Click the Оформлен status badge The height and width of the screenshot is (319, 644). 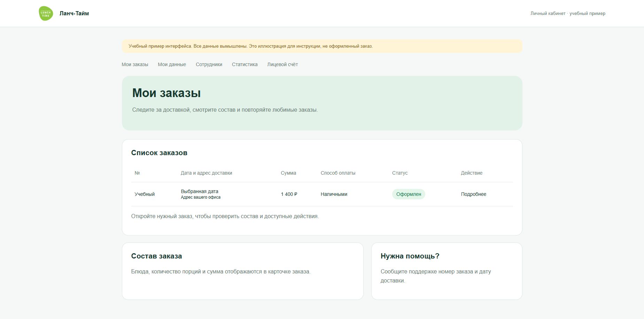click(x=409, y=194)
